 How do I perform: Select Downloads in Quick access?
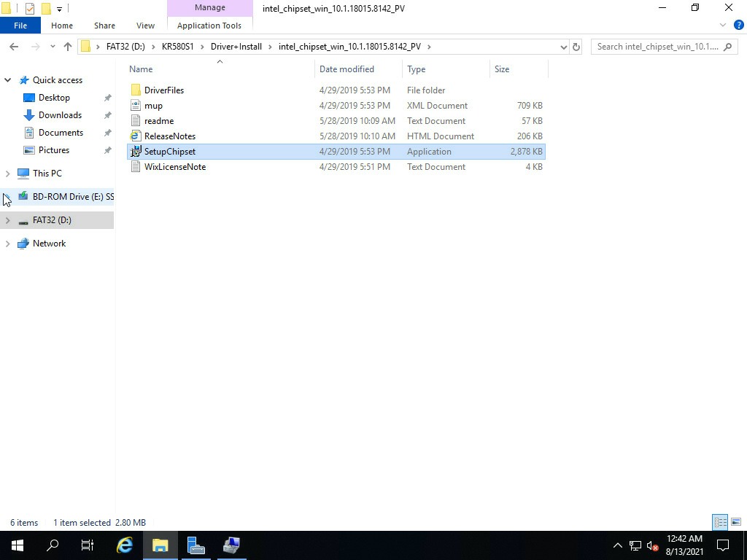pyautogui.click(x=60, y=115)
